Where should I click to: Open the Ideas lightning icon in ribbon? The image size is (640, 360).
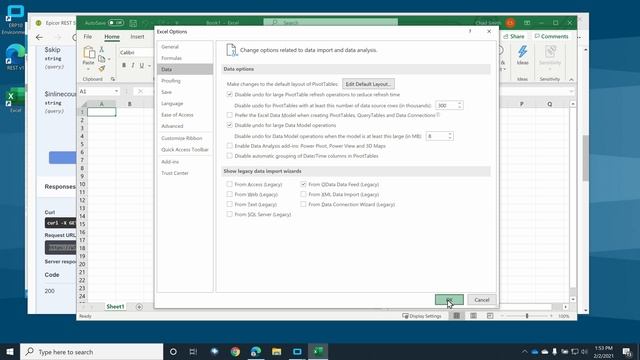click(x=522, y=52)
